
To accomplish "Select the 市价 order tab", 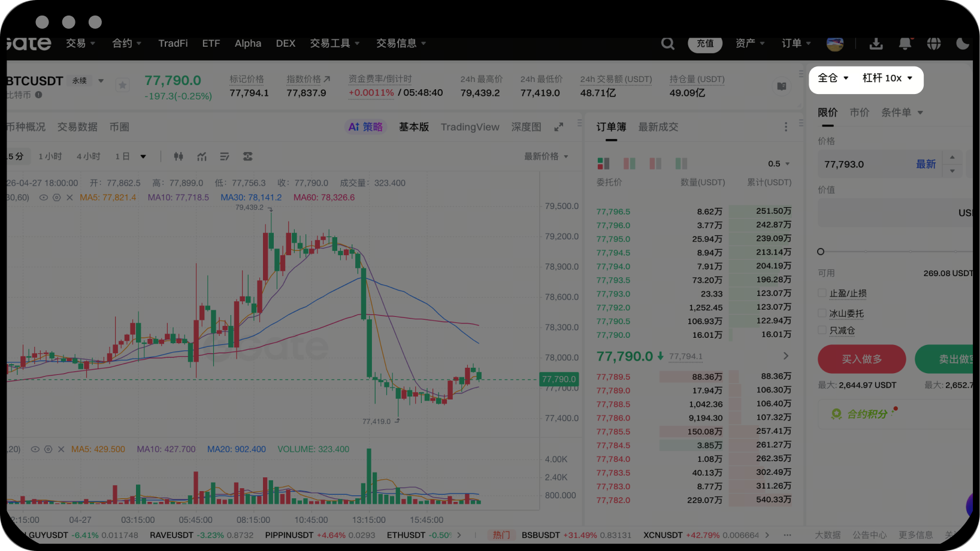I will coord(859,113).
